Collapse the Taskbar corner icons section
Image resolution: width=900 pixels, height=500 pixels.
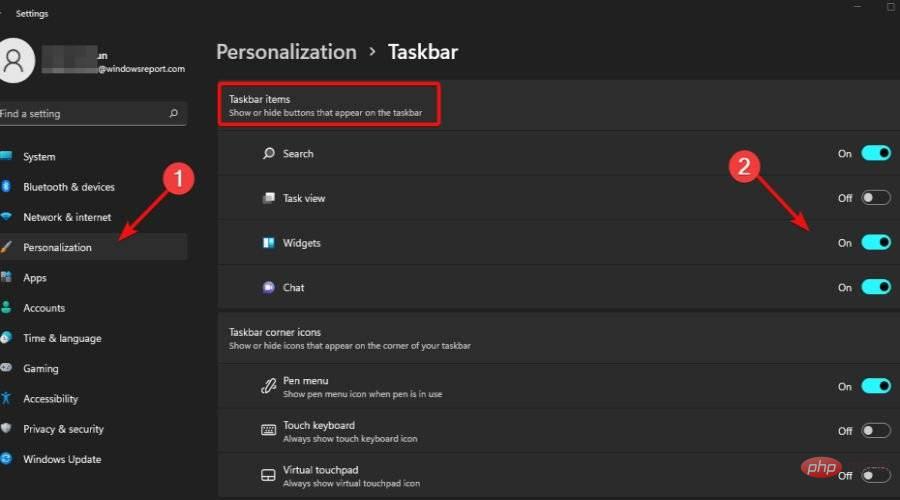(349, 338)
